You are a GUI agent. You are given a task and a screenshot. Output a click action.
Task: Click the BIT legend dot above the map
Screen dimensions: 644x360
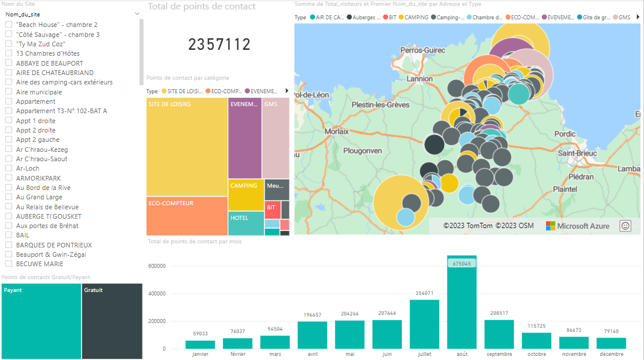(385, 18)
